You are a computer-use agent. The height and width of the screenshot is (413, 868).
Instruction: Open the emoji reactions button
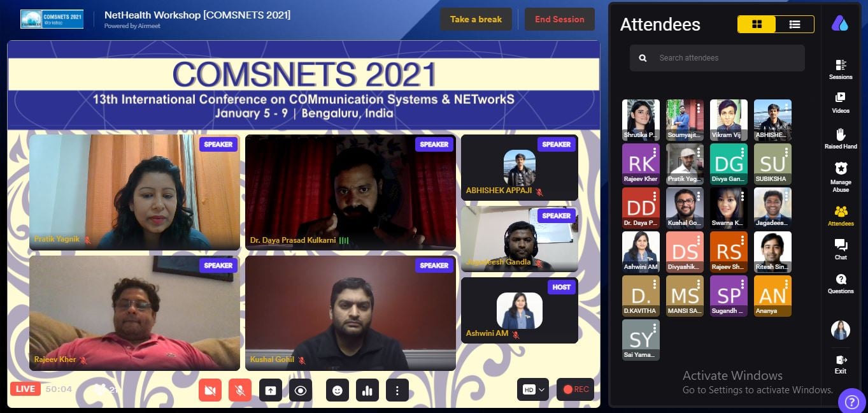point(338,390)
